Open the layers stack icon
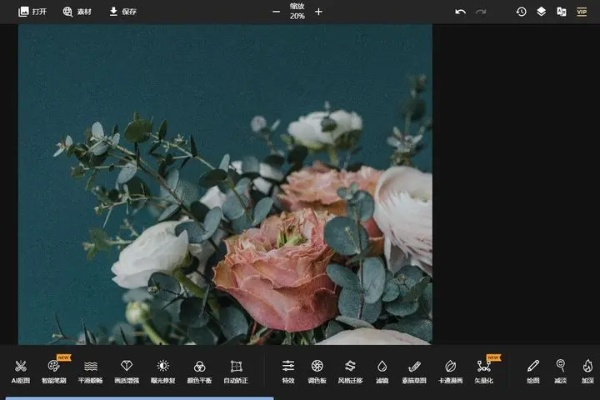The image size is (600, 400). 541,11
